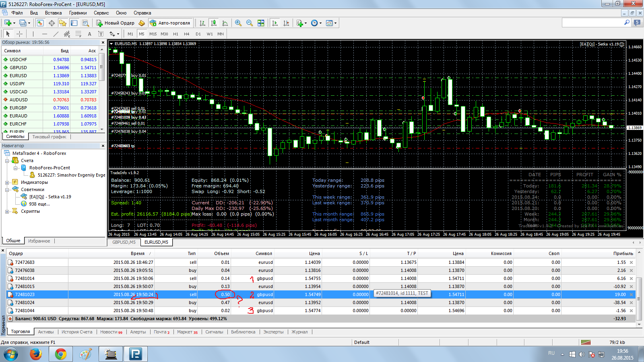Screen dimensions: 644x362
Task: Tile chart windows with the grid icon
Action: point(261,23)
